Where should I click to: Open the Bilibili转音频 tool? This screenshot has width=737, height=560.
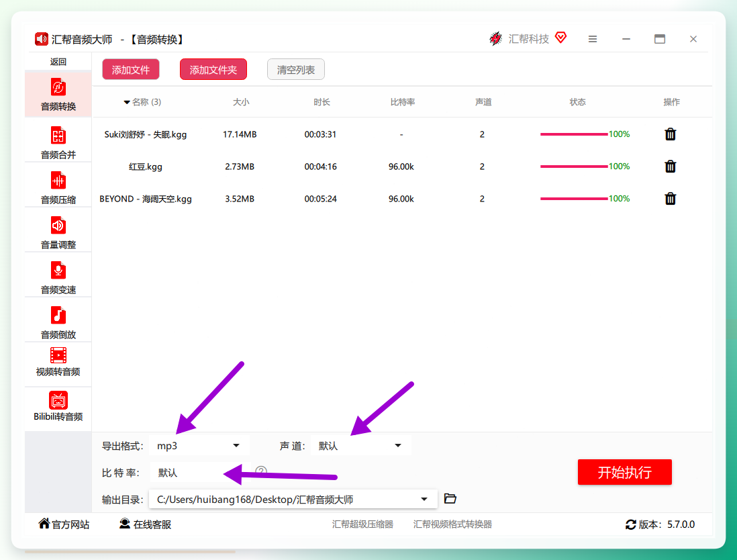(x=58, y=407)
